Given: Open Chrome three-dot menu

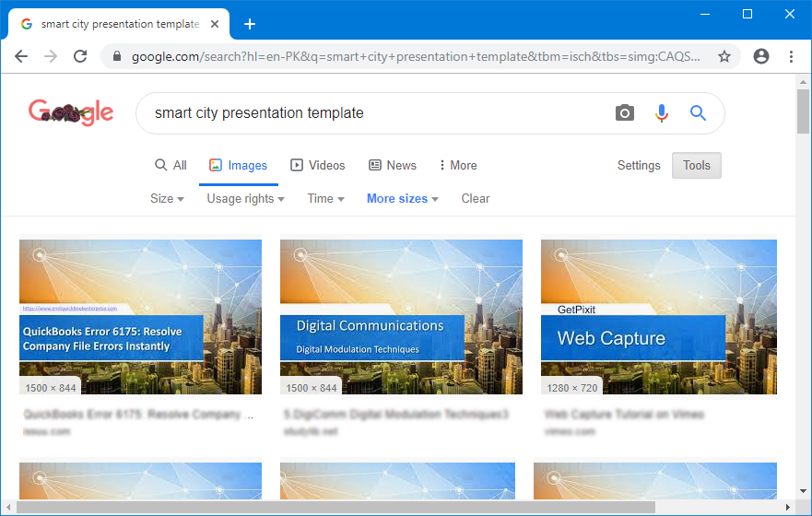Looking at the screenshot, I should click(x=791, y=56).
